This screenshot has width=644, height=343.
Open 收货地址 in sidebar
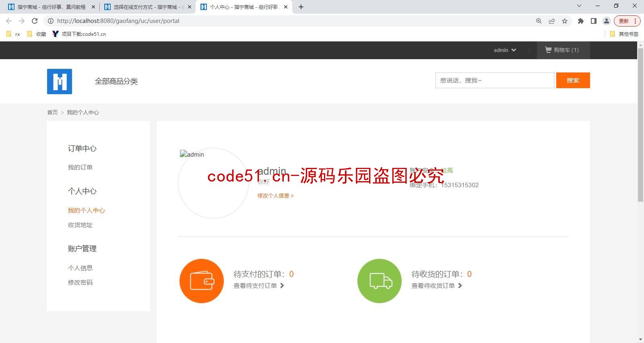coord(80,225)
